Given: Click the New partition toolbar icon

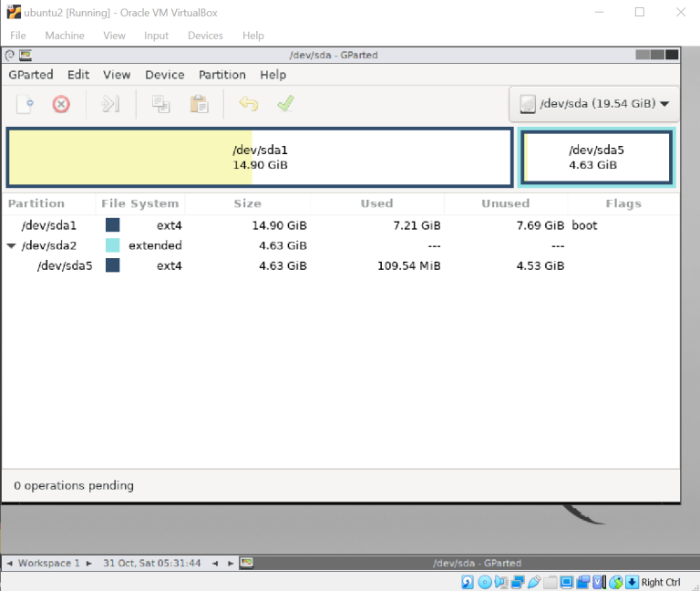Looking at the screenshot, I should click(25, 104).
